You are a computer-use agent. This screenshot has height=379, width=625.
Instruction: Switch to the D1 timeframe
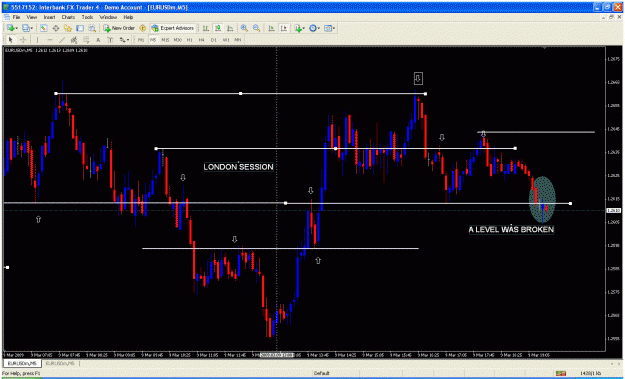pos(214,40)
